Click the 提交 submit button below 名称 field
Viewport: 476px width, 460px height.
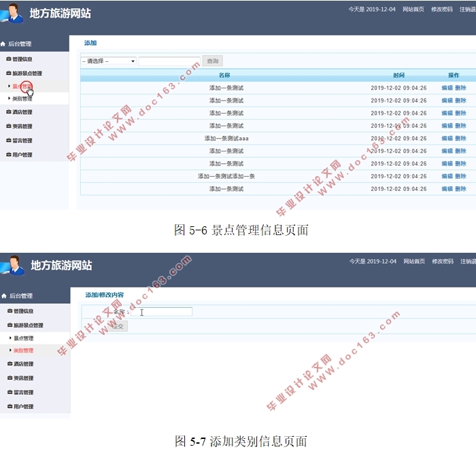click(x=118, y=327)
